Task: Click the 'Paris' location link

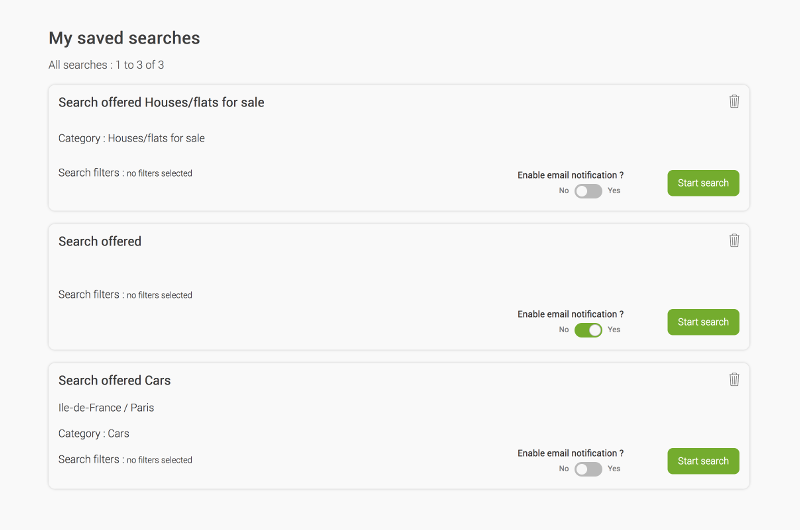Action: [142, 408]
